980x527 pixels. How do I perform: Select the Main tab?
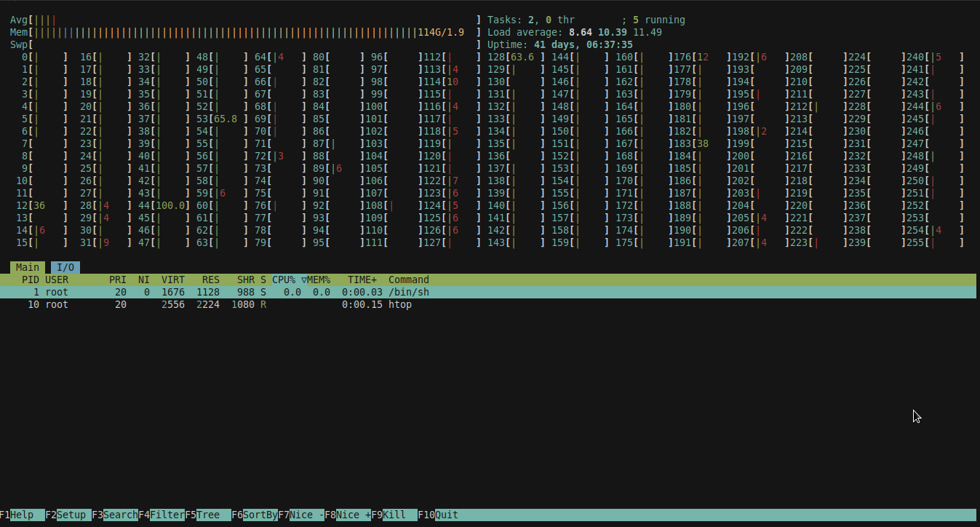26,267
